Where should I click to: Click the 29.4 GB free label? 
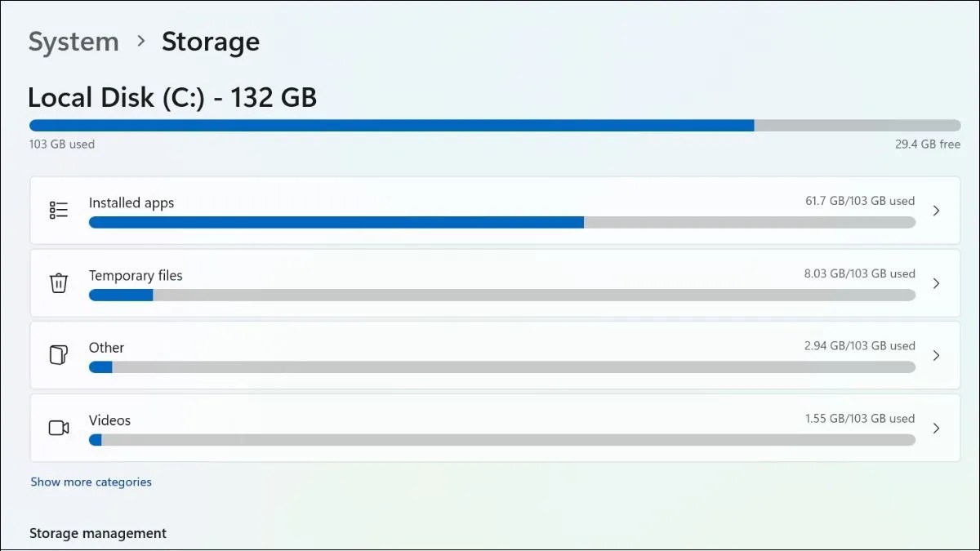click(x=926, y=144)
